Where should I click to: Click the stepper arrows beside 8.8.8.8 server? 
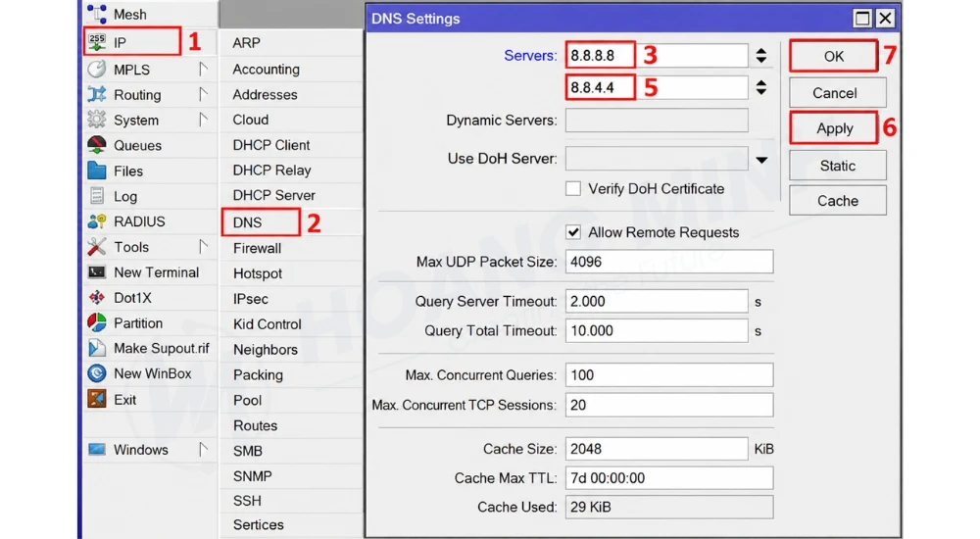[761, 56]
